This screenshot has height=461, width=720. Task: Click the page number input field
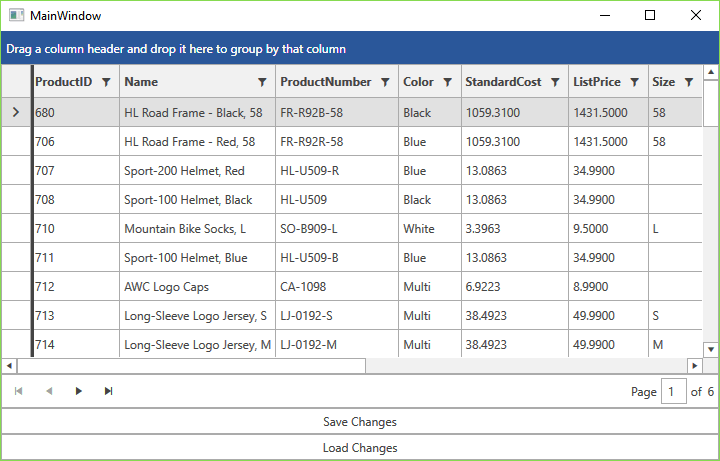[x=674, y=391]
